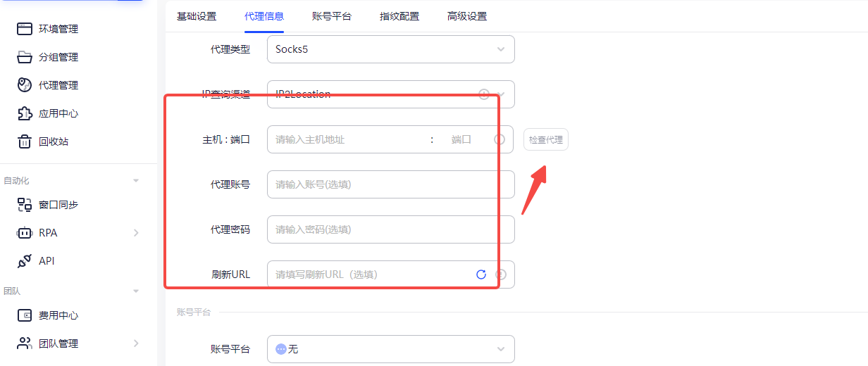The image size is (868, 366).
Task: Open 环境管理 via its sidebar icon
Action: (x=25, y=29)
